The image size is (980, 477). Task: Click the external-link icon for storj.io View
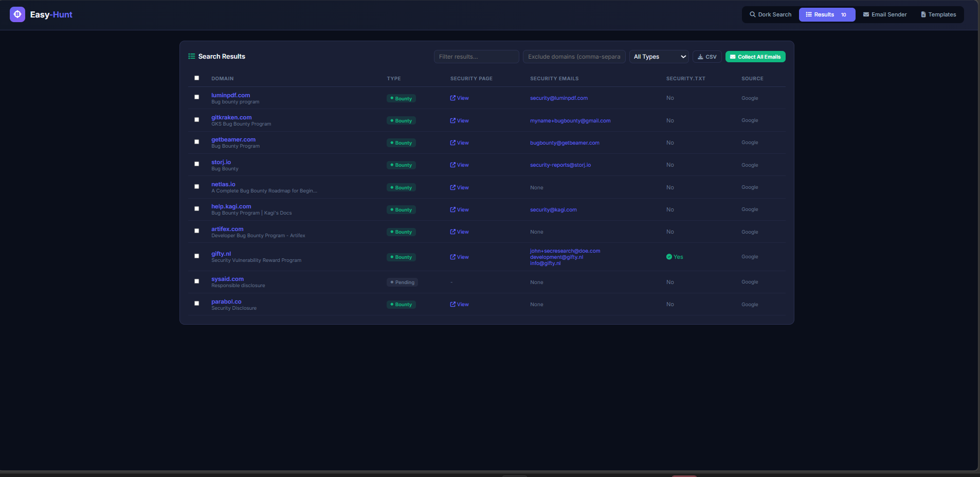[453, 165]
